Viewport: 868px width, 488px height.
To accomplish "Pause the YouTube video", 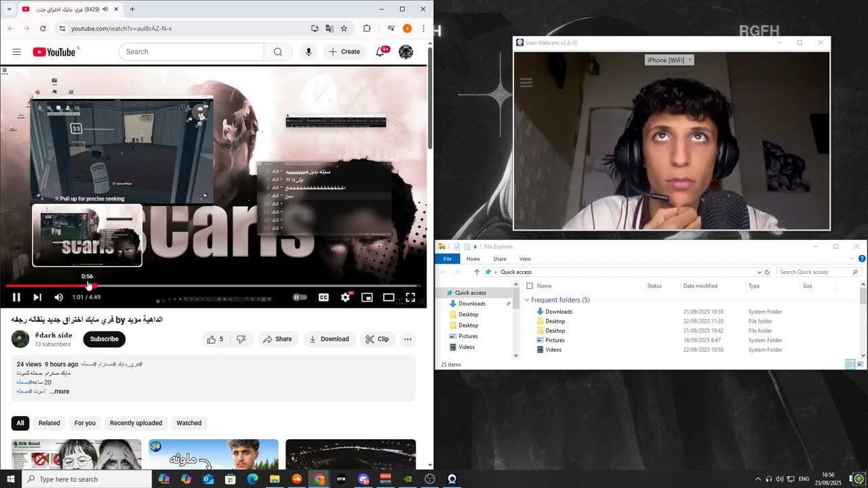I will pos(16,297).
